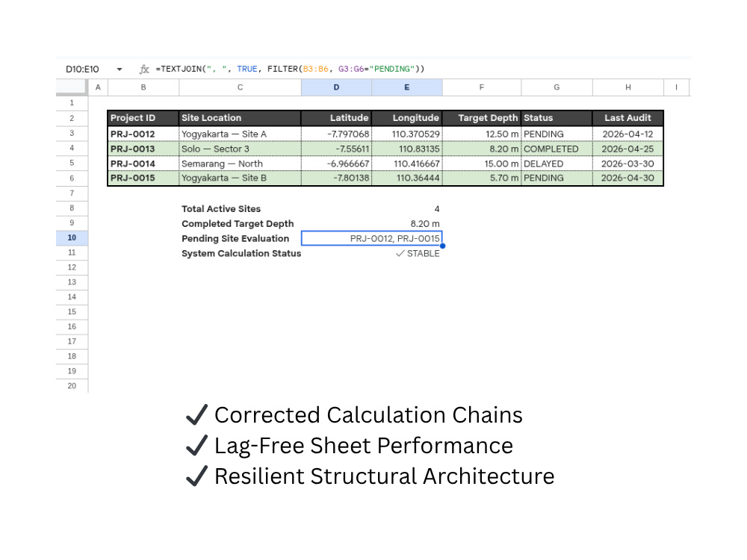Select cell PRJ-0012
The width and height of the screenshot is (747, 560).
point(143,134)
